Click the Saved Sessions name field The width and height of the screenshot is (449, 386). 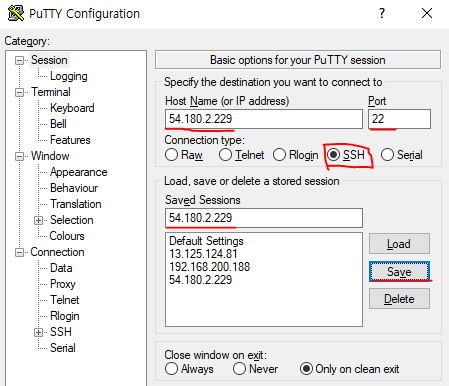[264, 218]
